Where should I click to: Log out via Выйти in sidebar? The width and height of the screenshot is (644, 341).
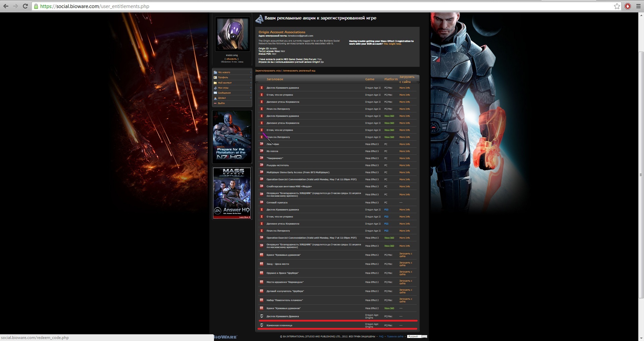pos(221,103)
